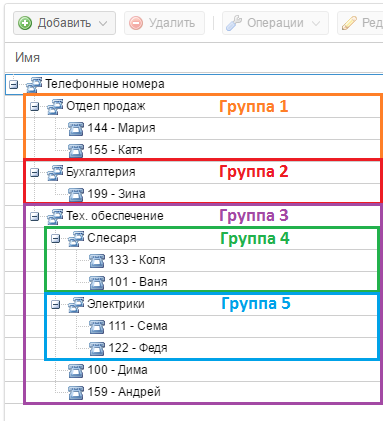The width and height of the screenshot is (383, 421).
Task: Collapse the Электрики subgroup
Action: point(55,305)
